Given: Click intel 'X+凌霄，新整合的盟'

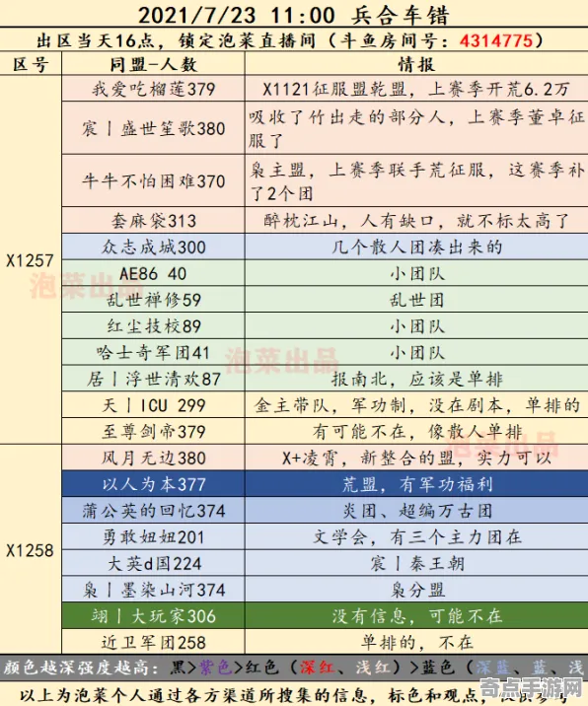Looking at the screenshot, I should pyautogui.click(x=416, y=458).
